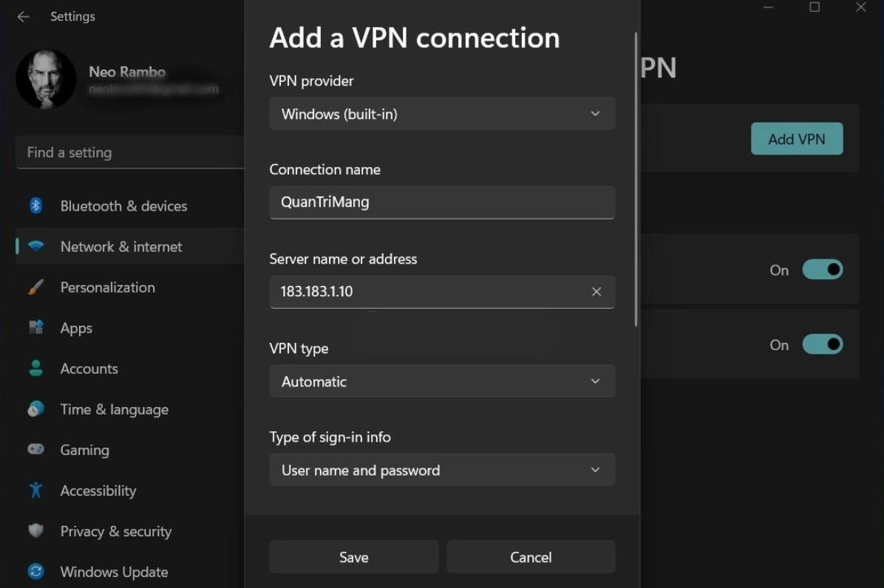Click the Gaming controller icon
Image resolution: width=884 pixels, height=588 pixels.
(35, 449)
